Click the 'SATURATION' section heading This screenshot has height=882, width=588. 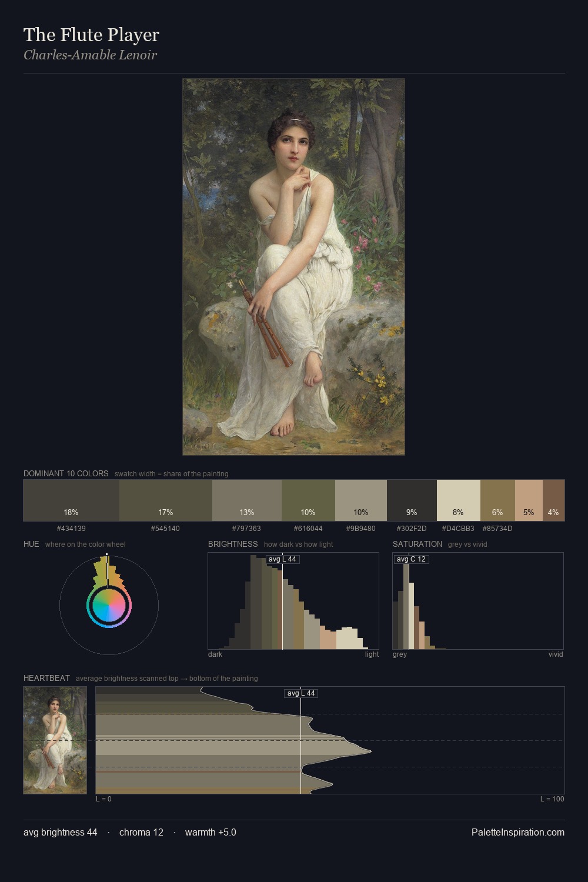point(417,544)
